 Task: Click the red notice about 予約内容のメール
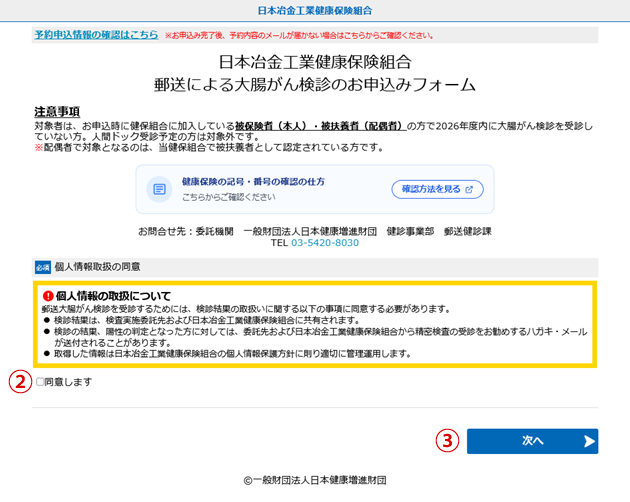(299, 36)
